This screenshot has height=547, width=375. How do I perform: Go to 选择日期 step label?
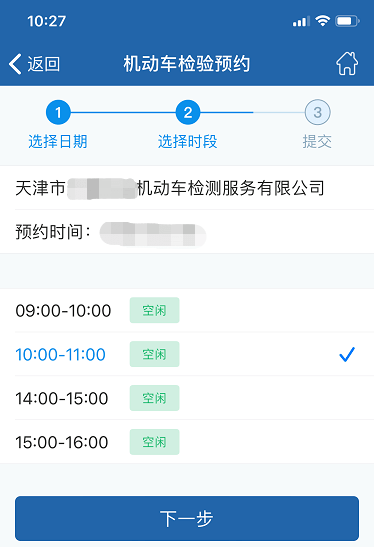pos(58,142)
